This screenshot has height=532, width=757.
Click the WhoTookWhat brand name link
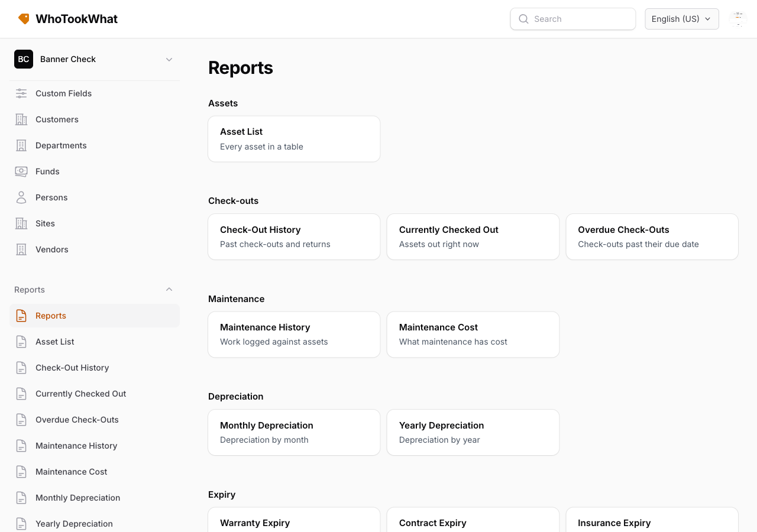pos(76,19)
